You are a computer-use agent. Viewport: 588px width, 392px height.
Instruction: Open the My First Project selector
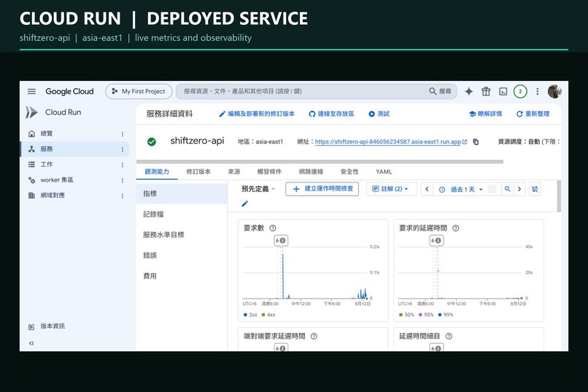139,91
